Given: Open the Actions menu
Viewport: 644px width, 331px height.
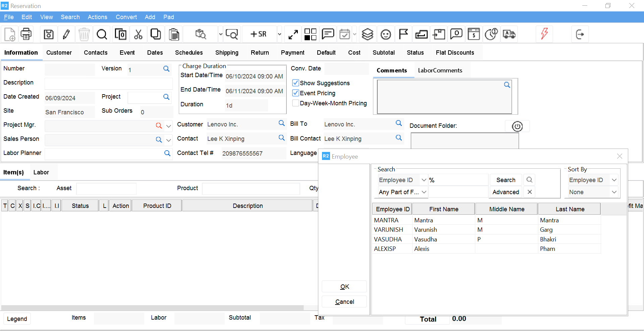Looking at the screenshot, I should pyautogui.click(x=97, y=17).
